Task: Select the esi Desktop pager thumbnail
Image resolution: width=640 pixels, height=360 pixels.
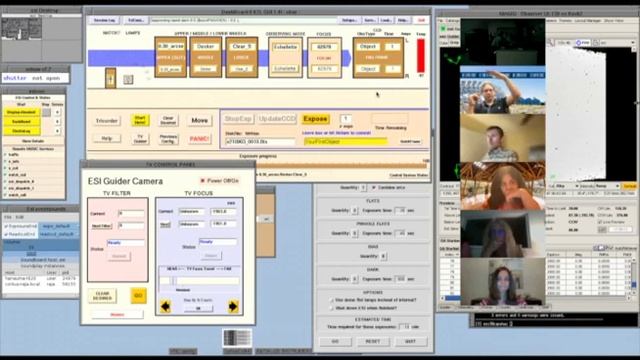Action: pyautogui.click(x=21, y=29)
